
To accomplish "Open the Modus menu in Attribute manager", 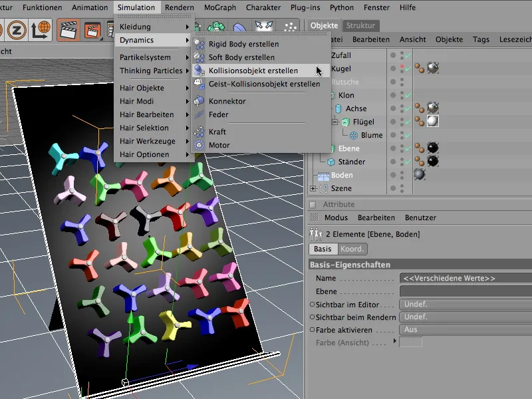I will 336,217.
